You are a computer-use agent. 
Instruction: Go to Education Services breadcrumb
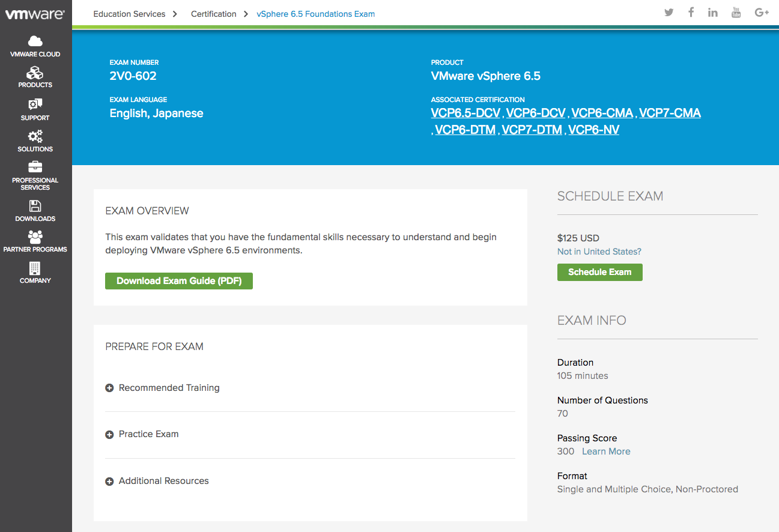129,14
